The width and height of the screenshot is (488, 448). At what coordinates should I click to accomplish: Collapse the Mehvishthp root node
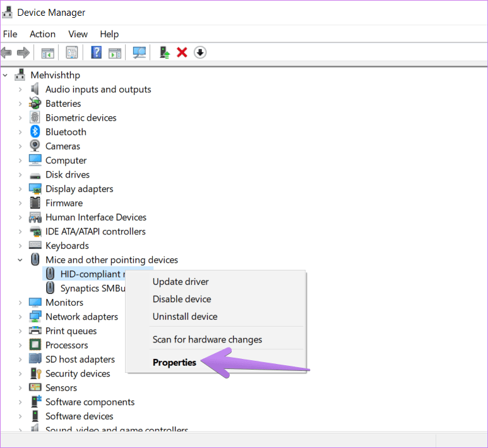[x=5, y=75]
